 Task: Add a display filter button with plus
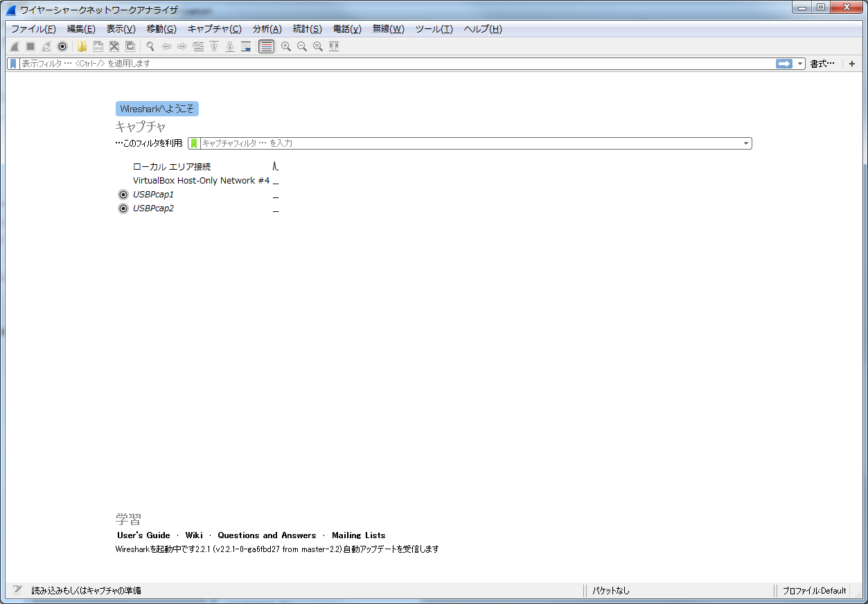[852, 64]
